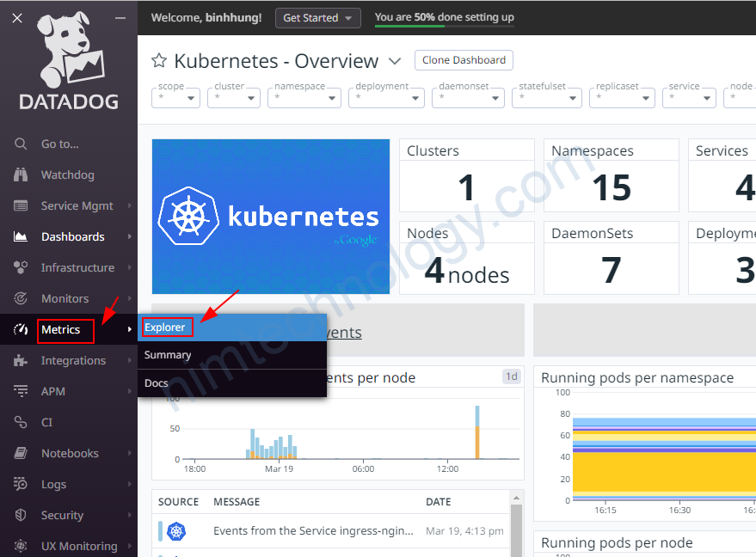The image size is (756, 557).
Task: Click the setup progress bar
Action: 444,27
